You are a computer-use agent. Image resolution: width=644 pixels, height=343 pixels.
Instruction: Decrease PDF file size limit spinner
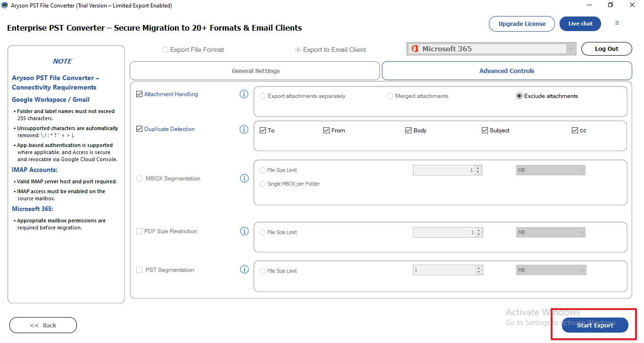479,235
